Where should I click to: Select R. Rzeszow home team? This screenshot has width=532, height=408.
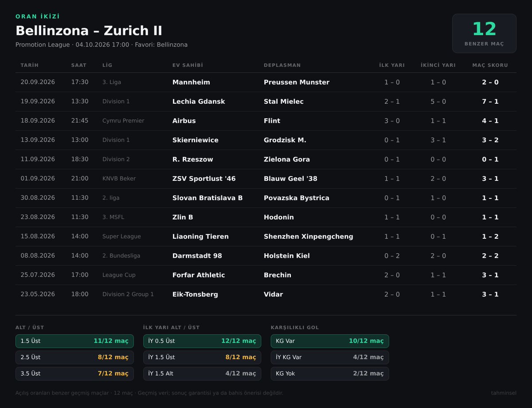(193, 159)
